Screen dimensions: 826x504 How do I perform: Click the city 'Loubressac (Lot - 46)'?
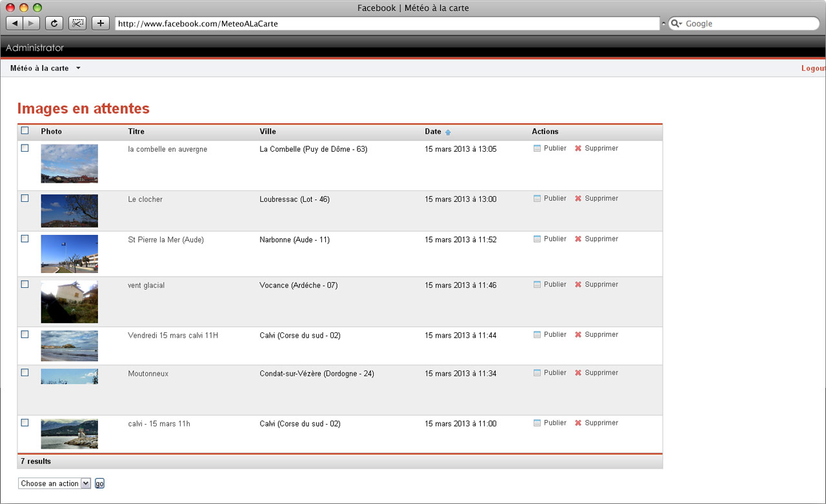[294, 199]
